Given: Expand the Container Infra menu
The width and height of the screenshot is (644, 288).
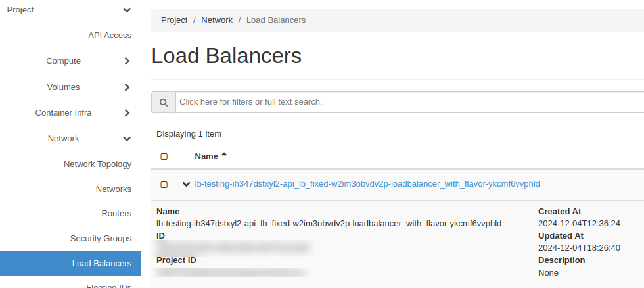Looking at the screenshot, I should [x=127, y=113].
